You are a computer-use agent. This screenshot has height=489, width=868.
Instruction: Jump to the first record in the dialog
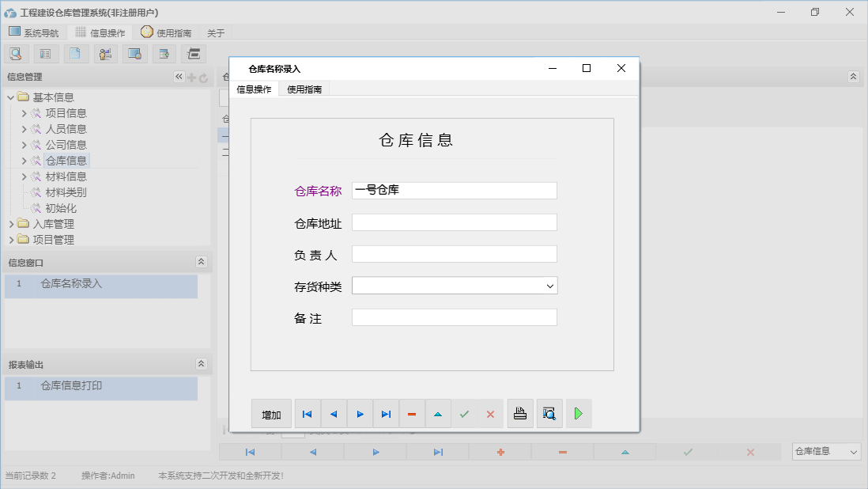click(x=307, y=413)
